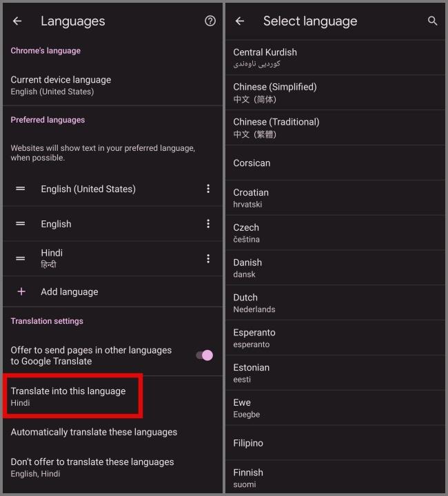
Task: Select Chinese (Traditional)
Action: point(336,127)
